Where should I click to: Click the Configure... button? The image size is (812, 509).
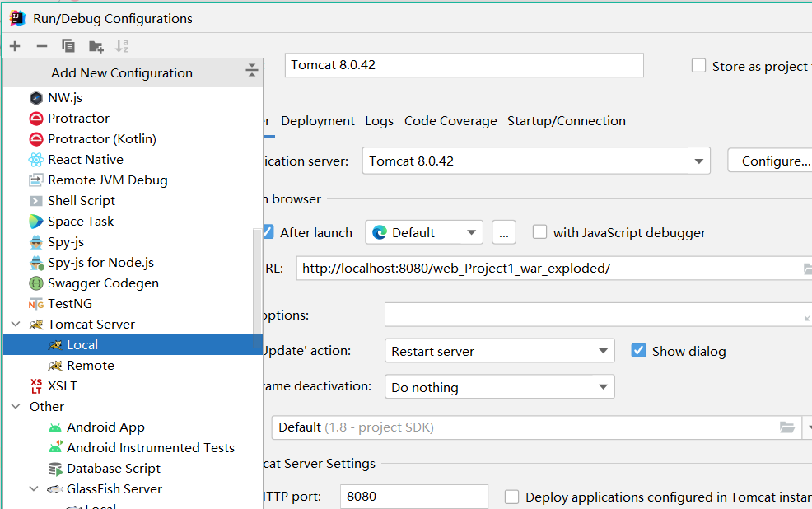tap(774, 161)
